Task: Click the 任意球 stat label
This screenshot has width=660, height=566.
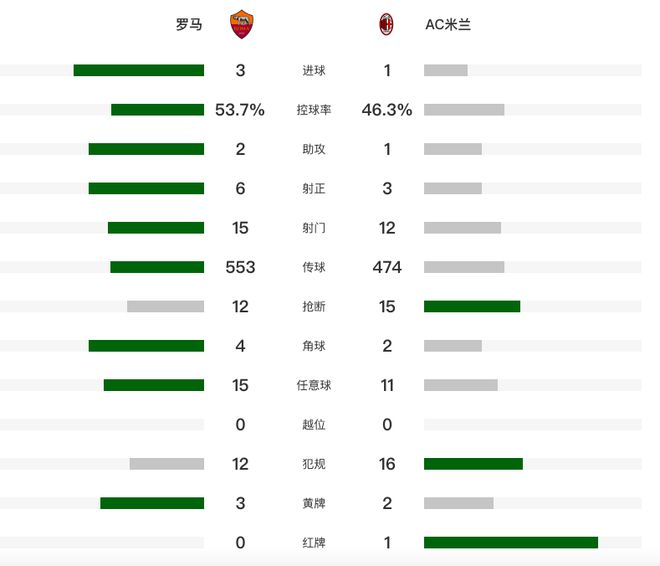Action: coord(314,385)
